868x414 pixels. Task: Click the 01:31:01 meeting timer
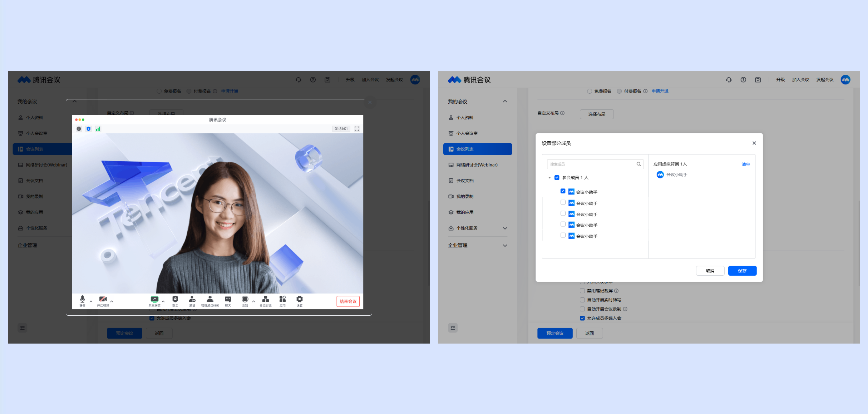pos(341,129)
